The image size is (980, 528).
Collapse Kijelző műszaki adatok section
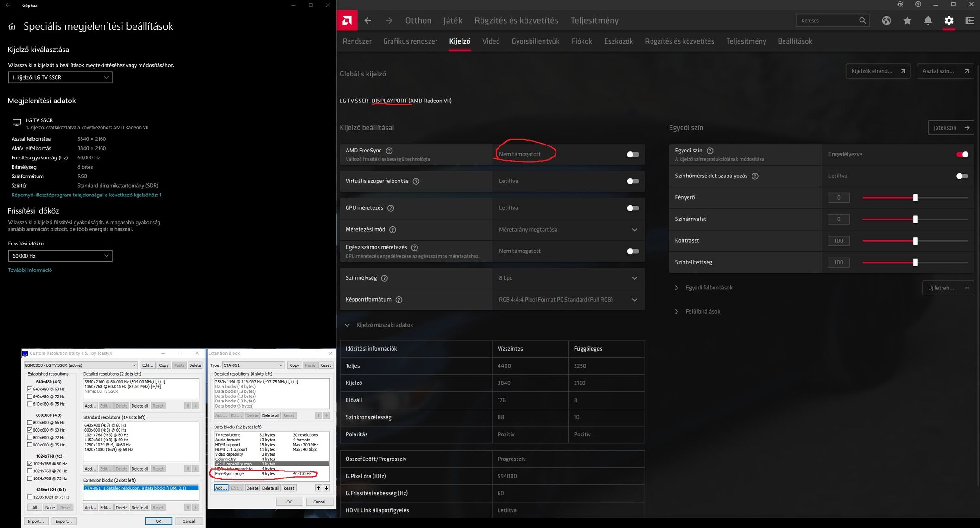[347, 325]
